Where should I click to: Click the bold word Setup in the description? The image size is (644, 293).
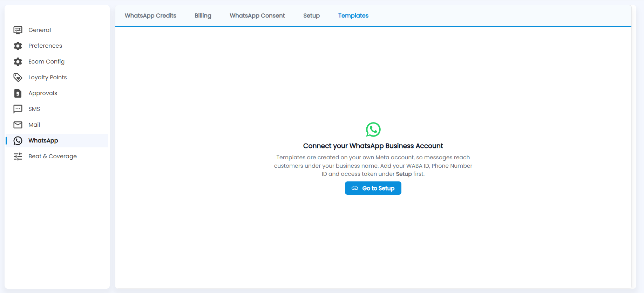[x=404, y=174]
